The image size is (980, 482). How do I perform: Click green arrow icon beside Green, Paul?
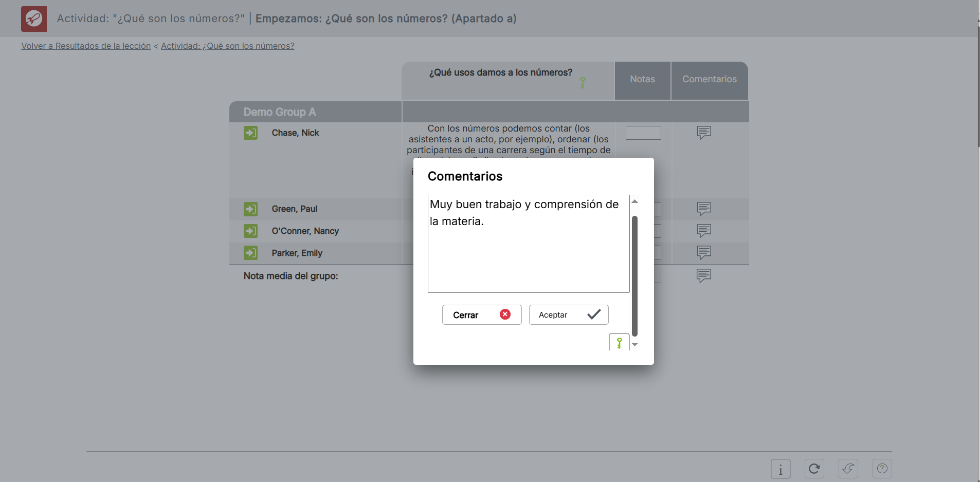click(250, 209)
